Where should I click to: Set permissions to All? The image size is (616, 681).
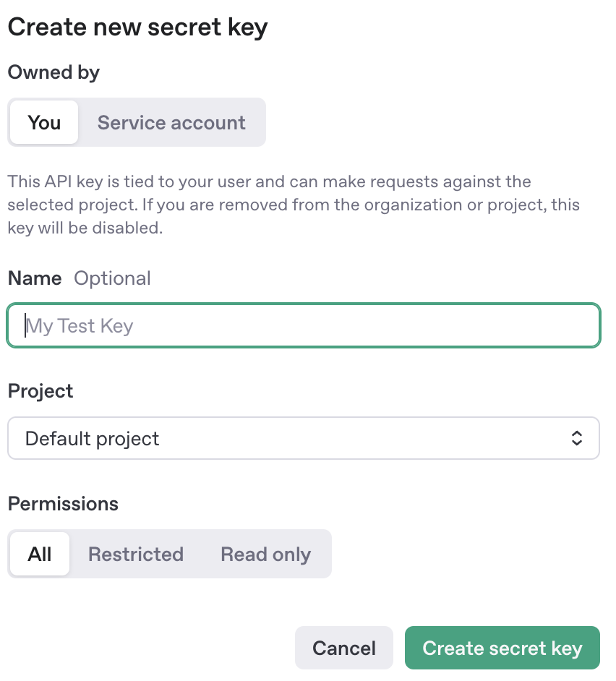coord(40,554)
